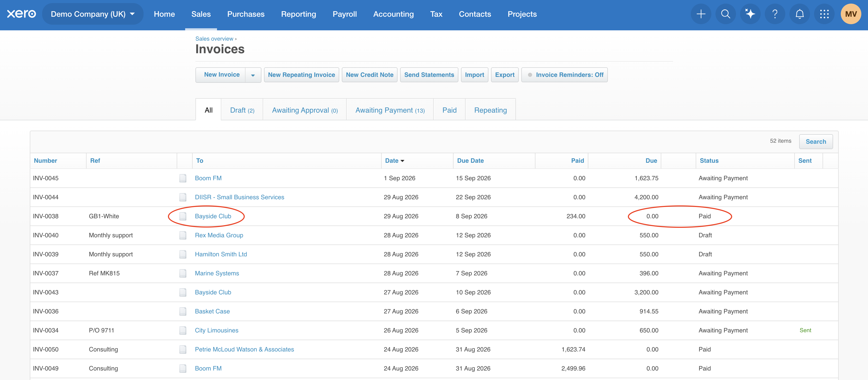
Task: Open the Sales menu
Action: [201, 14]
